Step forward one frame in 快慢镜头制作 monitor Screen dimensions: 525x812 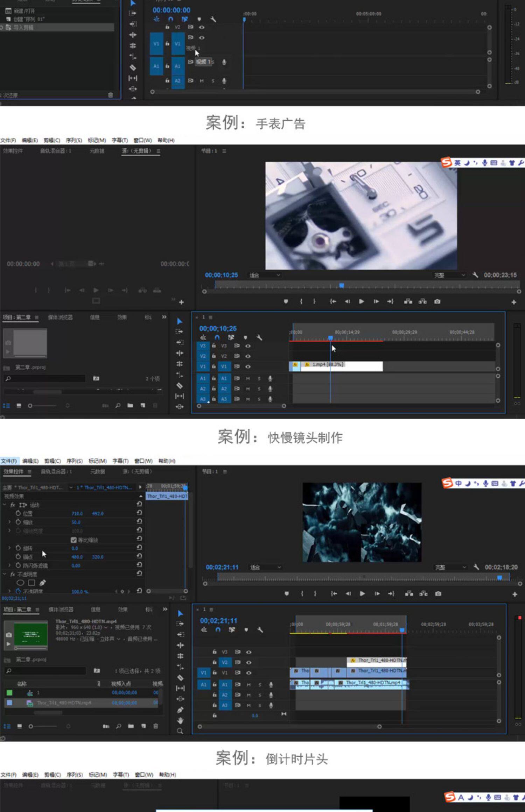coord(377,593)
